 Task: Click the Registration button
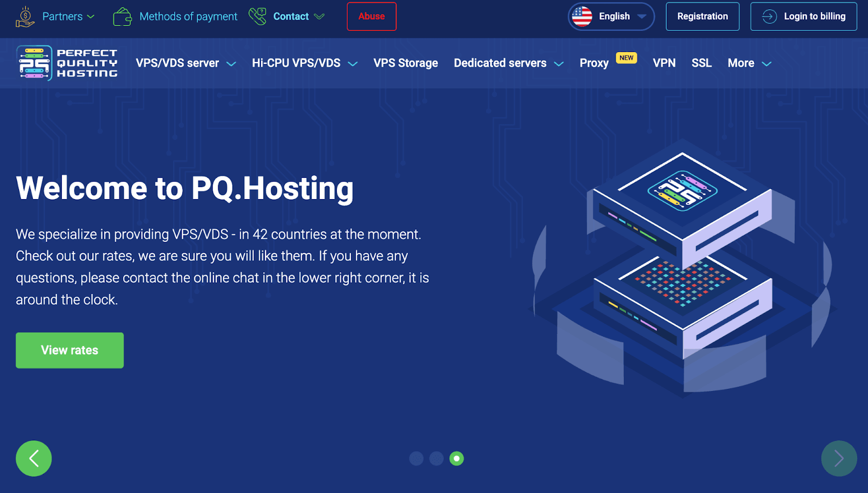[x=703, y=16]
